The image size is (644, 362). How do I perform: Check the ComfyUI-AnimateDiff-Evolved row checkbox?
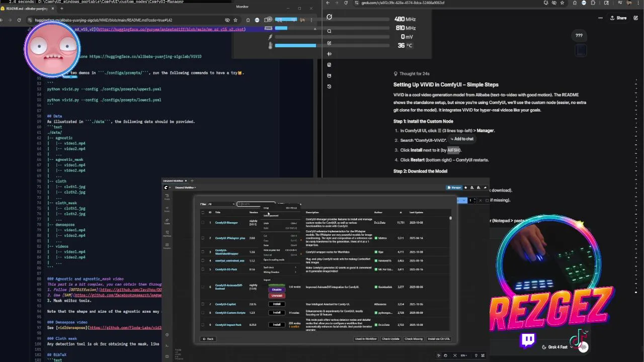203,287
